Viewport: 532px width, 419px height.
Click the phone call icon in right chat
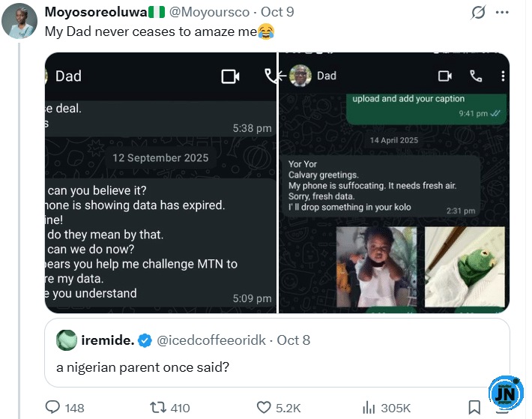tap(476, 76)
